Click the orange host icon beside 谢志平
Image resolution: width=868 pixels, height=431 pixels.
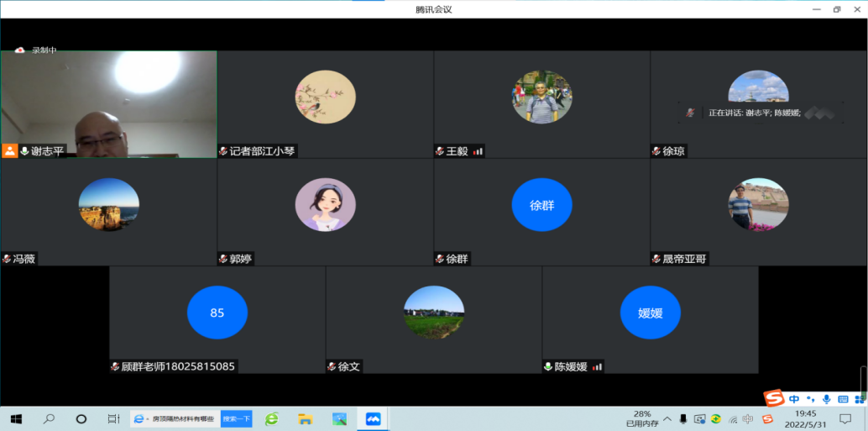9,151
